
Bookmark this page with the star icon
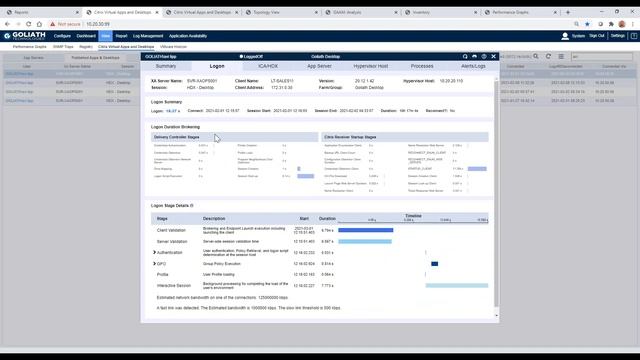pyautogui.click(x=587, y=24)
